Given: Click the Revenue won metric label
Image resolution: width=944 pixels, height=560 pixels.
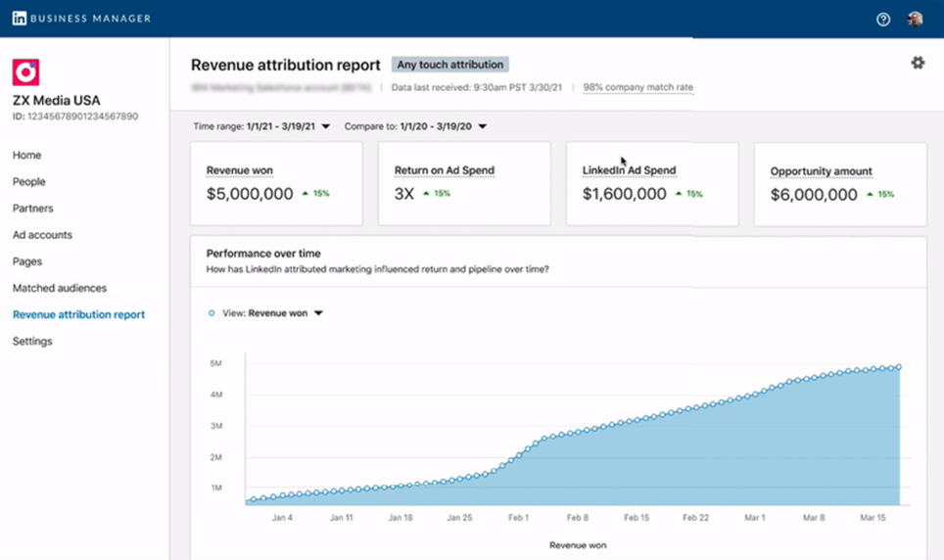Looking at the screenshot, I should pyautogui.click(x=240, y=170).
